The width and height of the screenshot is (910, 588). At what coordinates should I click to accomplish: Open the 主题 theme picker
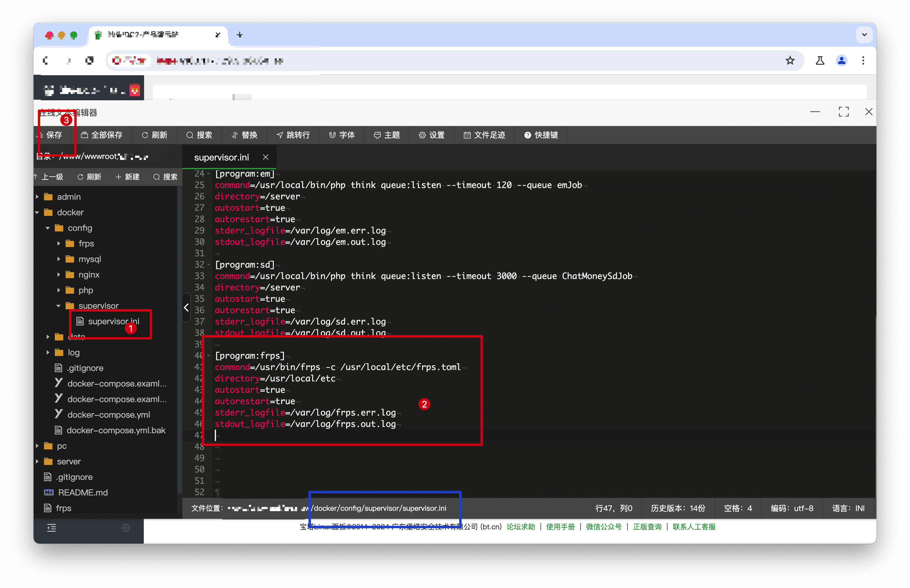coord(387,135)
